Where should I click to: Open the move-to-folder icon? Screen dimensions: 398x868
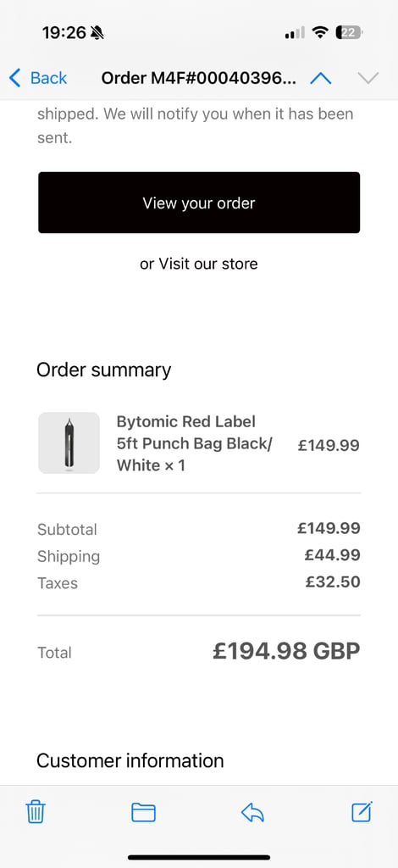pyautogui.click(x=143, y=813)
